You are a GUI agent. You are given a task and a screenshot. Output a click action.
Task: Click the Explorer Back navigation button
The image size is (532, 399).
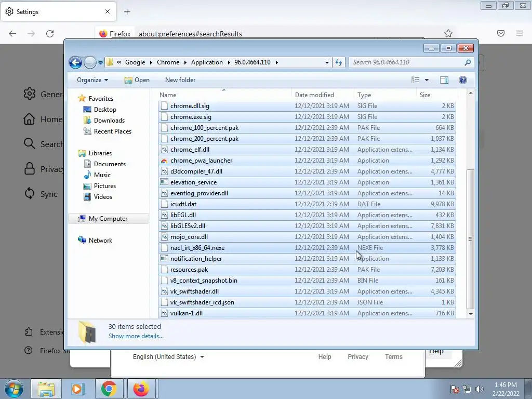tap(75, 62)
